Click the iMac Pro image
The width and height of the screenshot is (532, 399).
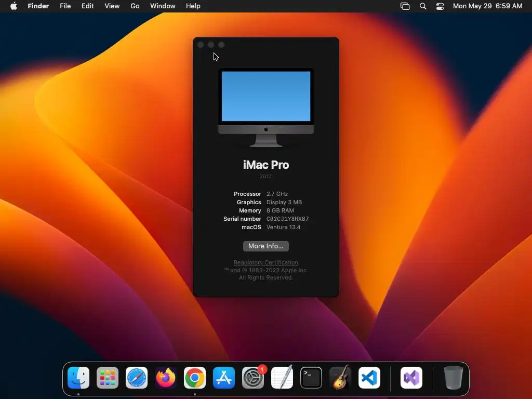[266, 108]
